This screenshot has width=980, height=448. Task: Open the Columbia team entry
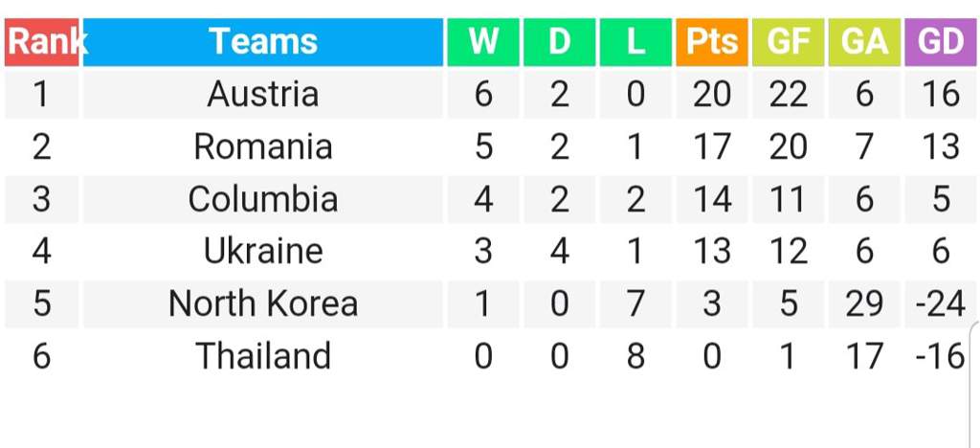263,199
